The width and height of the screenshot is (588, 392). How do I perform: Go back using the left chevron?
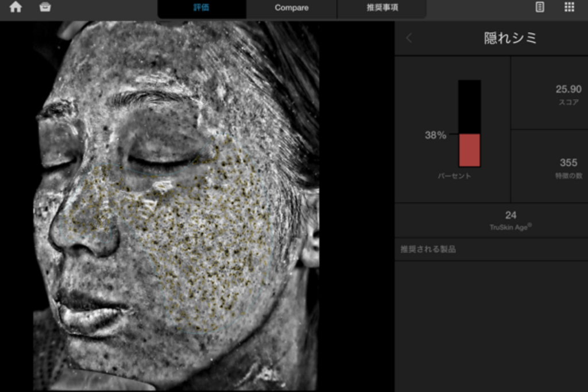(x=409, y=38)
